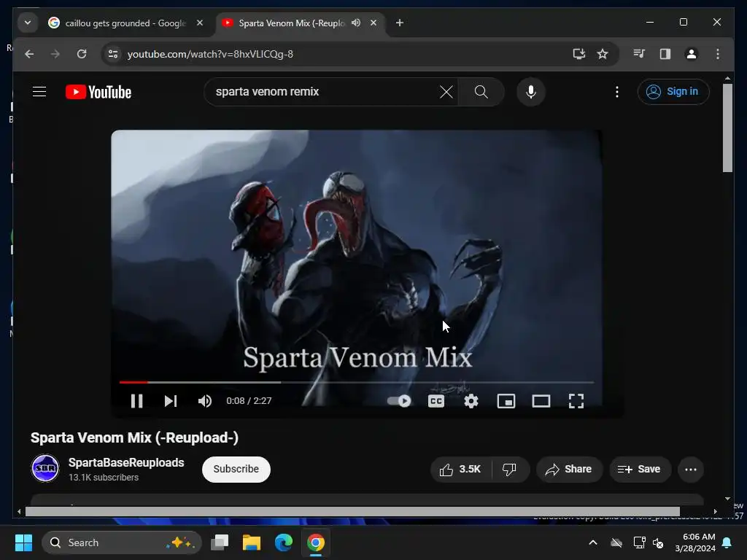This screenshot has width=747, height=560.
Task: Launch Microsoft Edge from the taskbar
Action: [284, 542]
